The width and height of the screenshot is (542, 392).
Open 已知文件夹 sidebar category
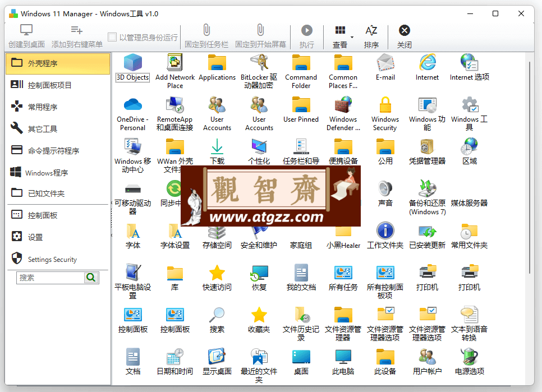coord(58,193)
